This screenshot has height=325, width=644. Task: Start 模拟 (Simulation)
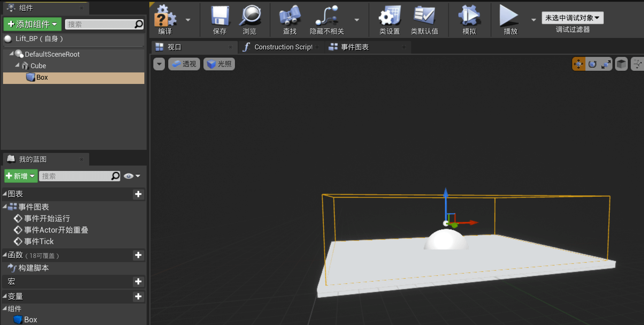(469, 20)
